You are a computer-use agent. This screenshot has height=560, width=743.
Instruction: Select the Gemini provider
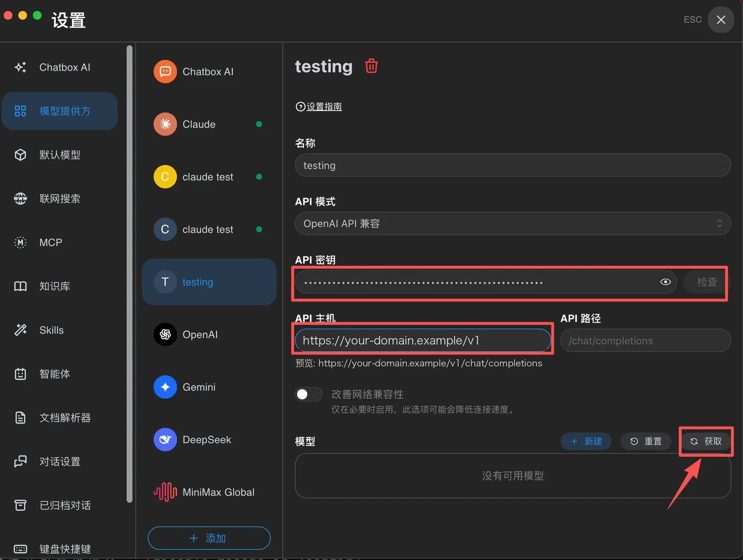[209, 387]
